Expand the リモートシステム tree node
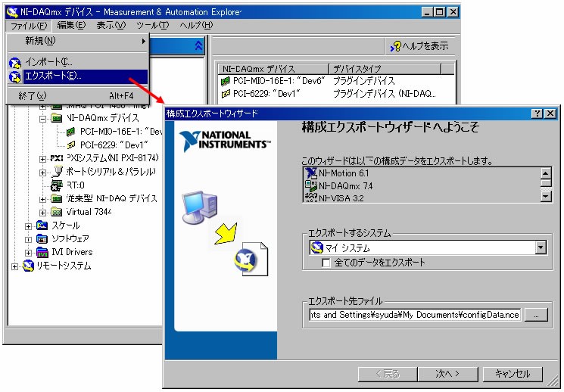Screen dimensions: 564x392 (x=14, y=266)
